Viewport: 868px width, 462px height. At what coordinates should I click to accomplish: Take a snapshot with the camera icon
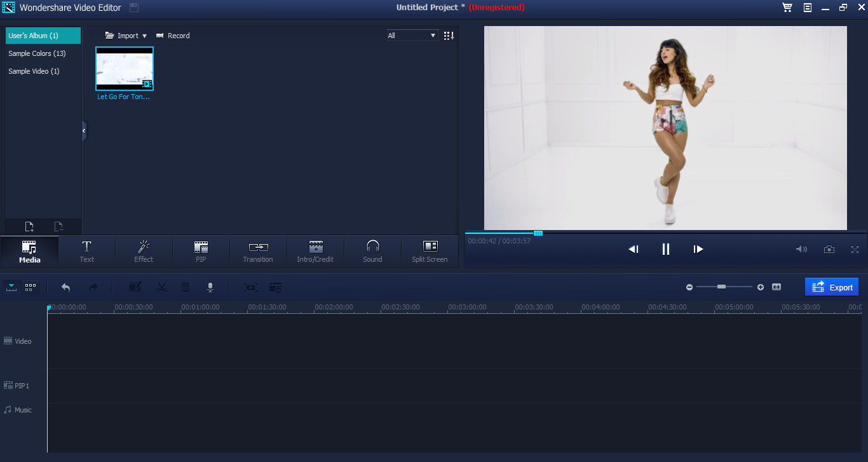(x=829, y=249)
